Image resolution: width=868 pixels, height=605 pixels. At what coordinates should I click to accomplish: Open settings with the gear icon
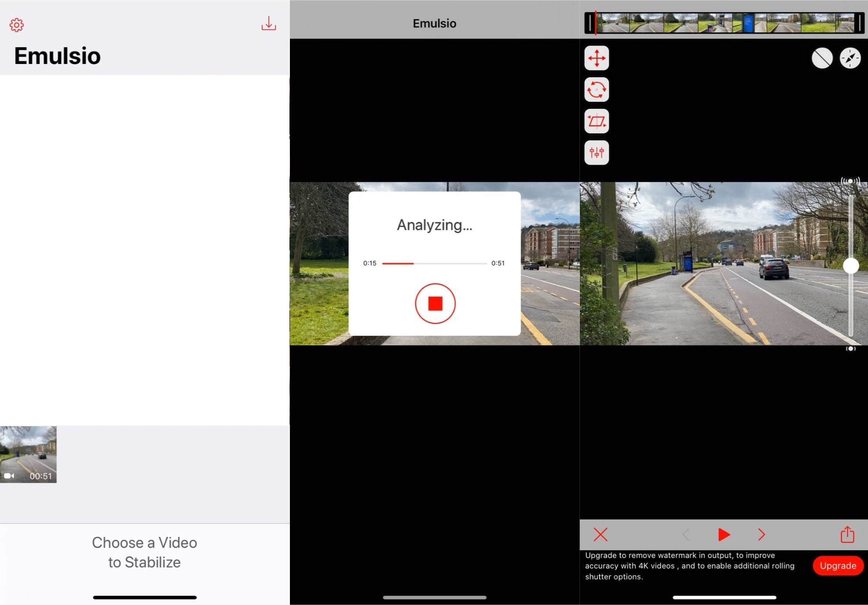[x=17, y=25]
